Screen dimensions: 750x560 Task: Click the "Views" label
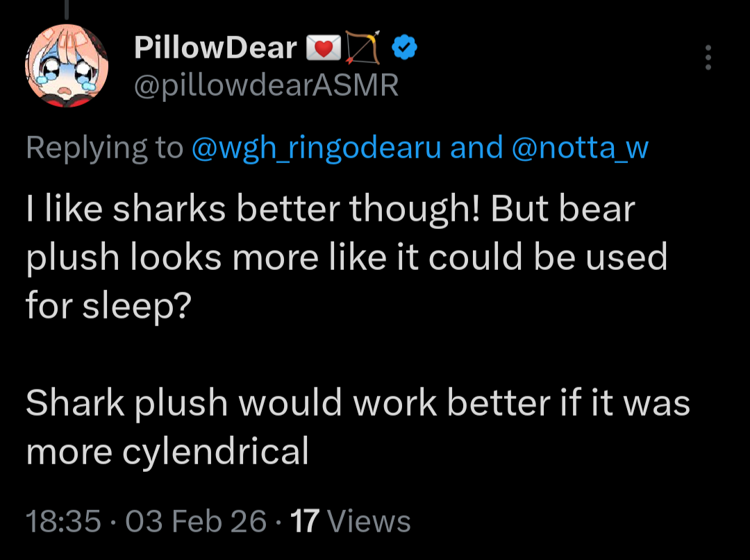368,521
